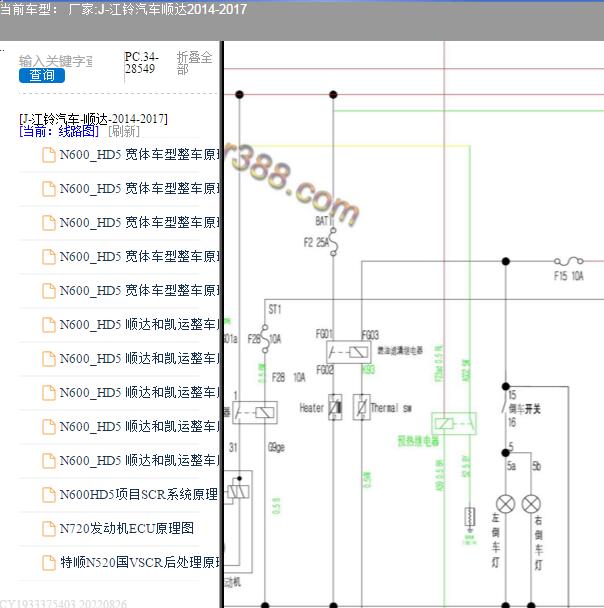Click the FG03 terminal label

pyautogui.click(x=370, y=335)
